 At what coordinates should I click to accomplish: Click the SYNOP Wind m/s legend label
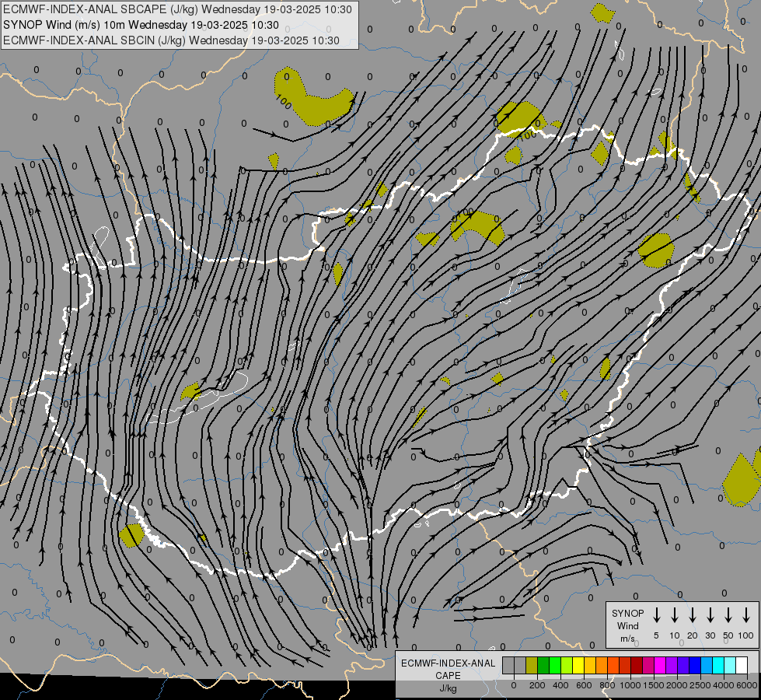pyautogui.click(x=627, y=625)
